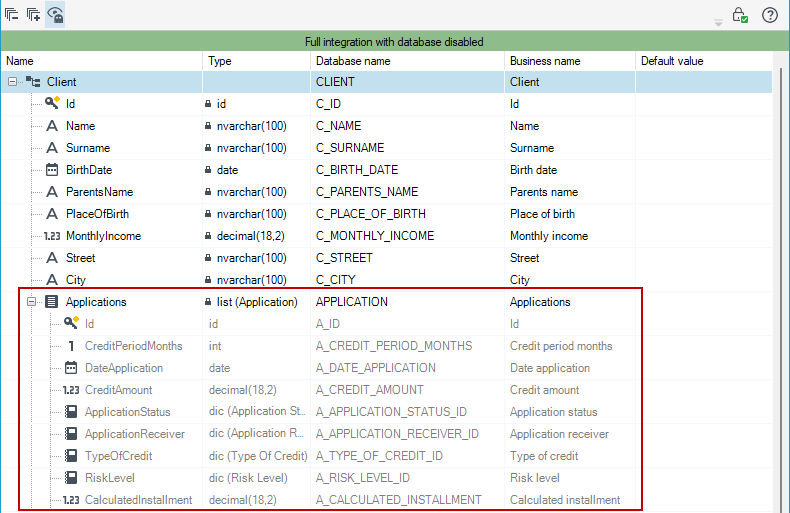790x513 pixels.
Task: Click the text icon next to PlaceOfBirth
Action: click(x=52, y=214)
